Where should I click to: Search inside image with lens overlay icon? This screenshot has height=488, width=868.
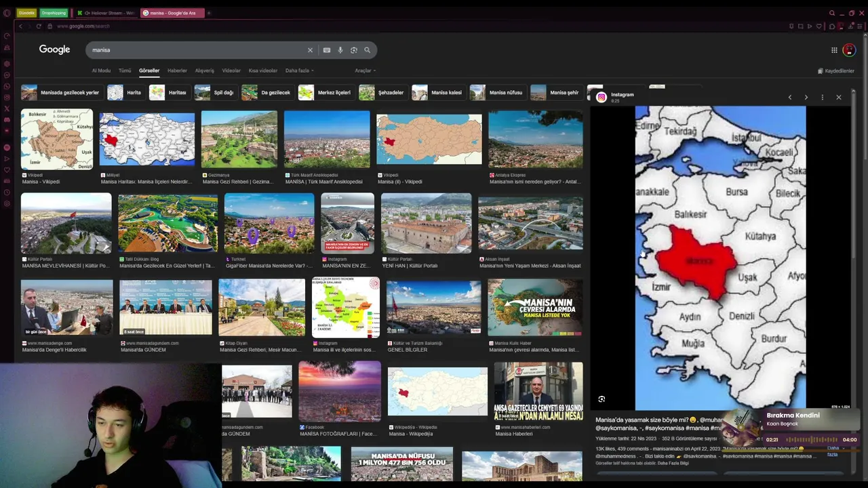tap(601, 399)
